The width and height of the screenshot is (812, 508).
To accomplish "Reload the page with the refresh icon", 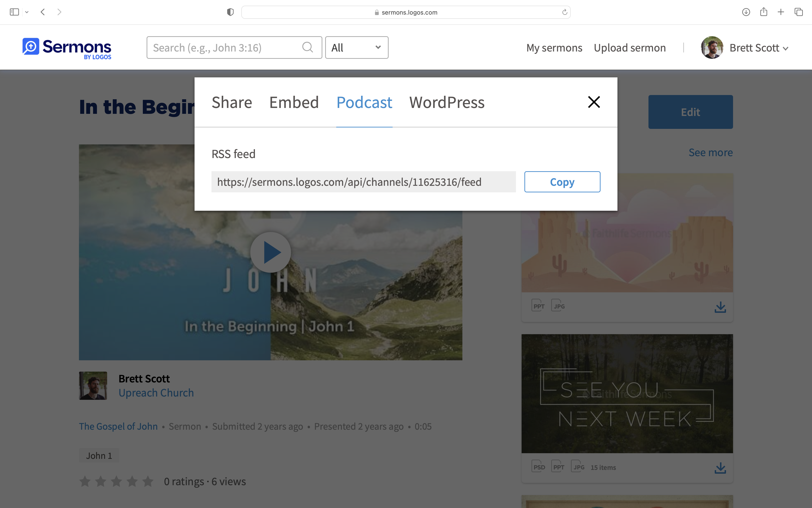I will tap(565, 12).
